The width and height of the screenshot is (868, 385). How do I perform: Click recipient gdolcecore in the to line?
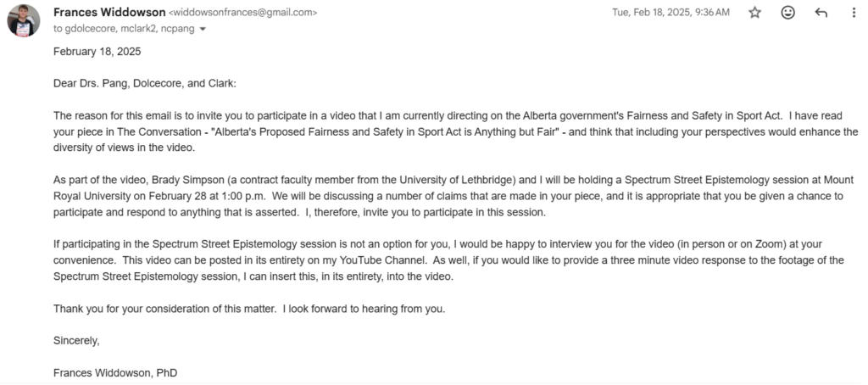pos(88,30)
